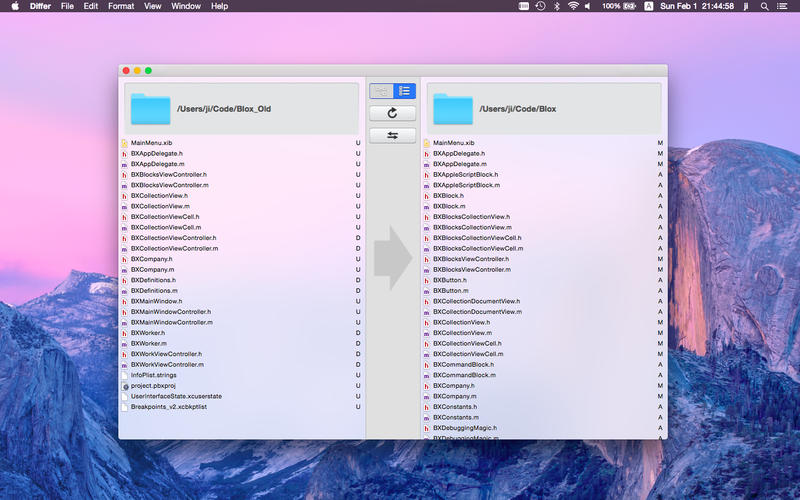Click the user name 'ji' in menu bar

click(746, 6)
